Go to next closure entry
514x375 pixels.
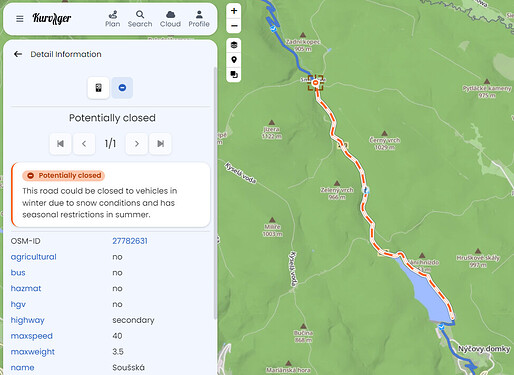[137, 144]
